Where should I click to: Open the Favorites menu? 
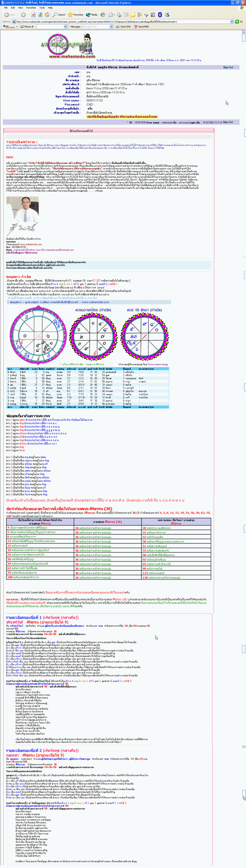pyautogui.click(x=31, y=8)
